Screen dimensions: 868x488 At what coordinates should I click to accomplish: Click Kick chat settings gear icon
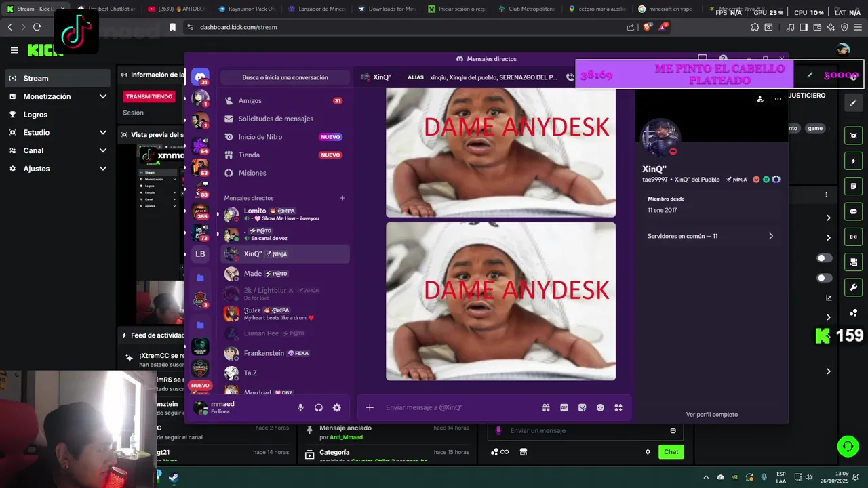click(x=648, y=452)
